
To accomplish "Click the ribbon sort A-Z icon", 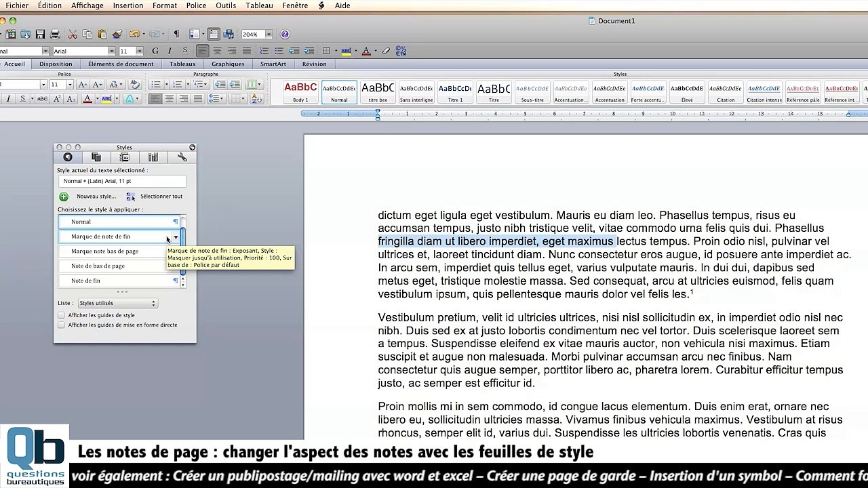I will [257, 99].
